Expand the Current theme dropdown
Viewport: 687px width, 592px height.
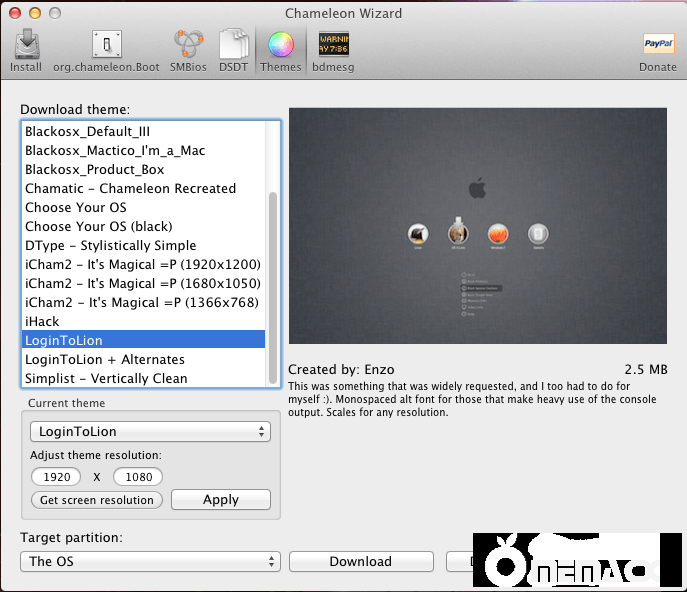(x=150, y=432)
